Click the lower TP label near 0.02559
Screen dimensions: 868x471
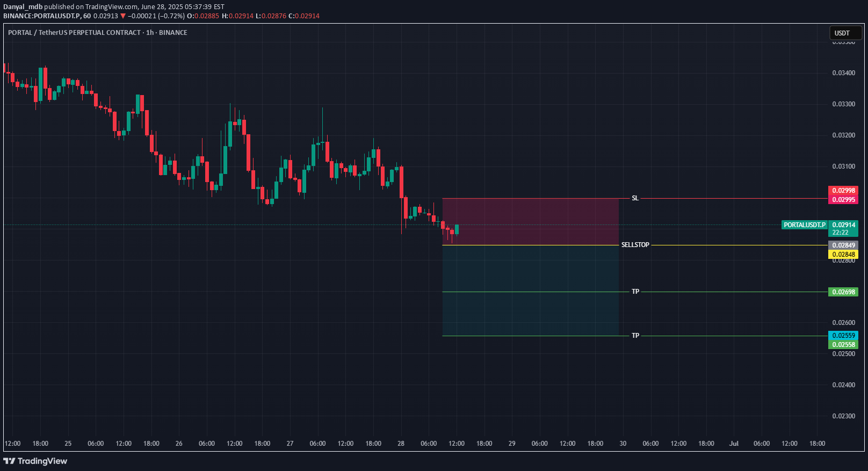click(635, 336)
